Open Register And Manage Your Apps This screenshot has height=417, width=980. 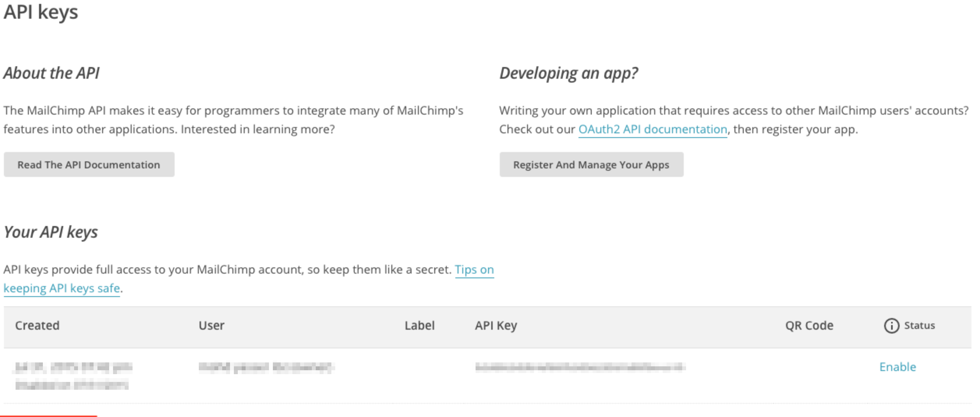[x=591, y=164]
